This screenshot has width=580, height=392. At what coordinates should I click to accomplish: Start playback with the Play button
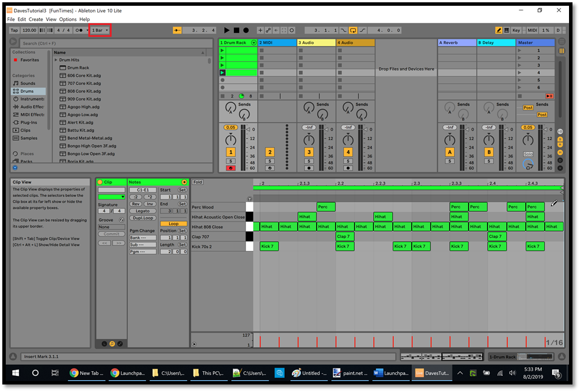227,31
